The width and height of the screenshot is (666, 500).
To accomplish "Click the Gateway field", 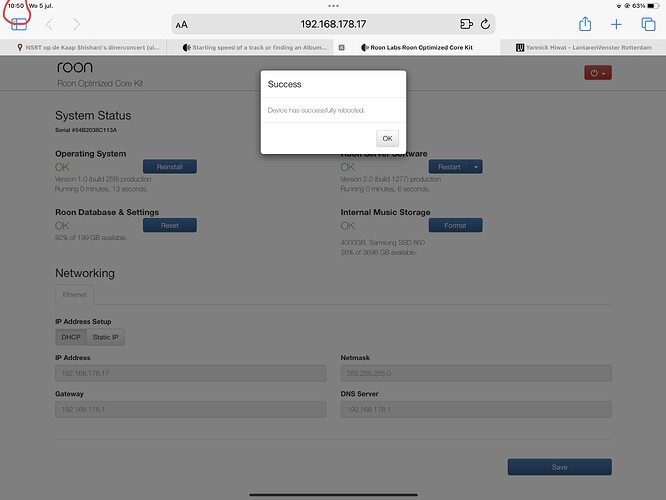I will coord(191,410).
